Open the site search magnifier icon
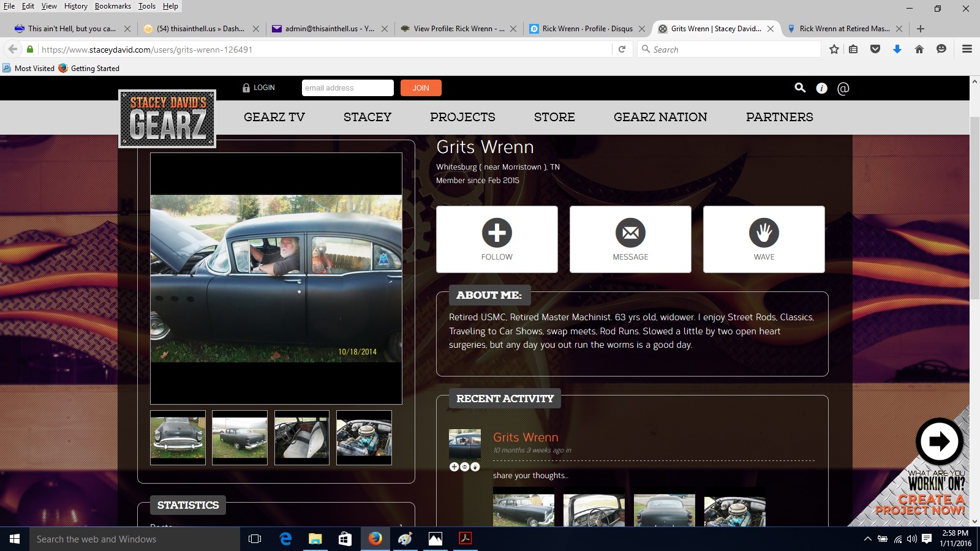This screenshot has height=551, width=980. click(x=800, y=88)
